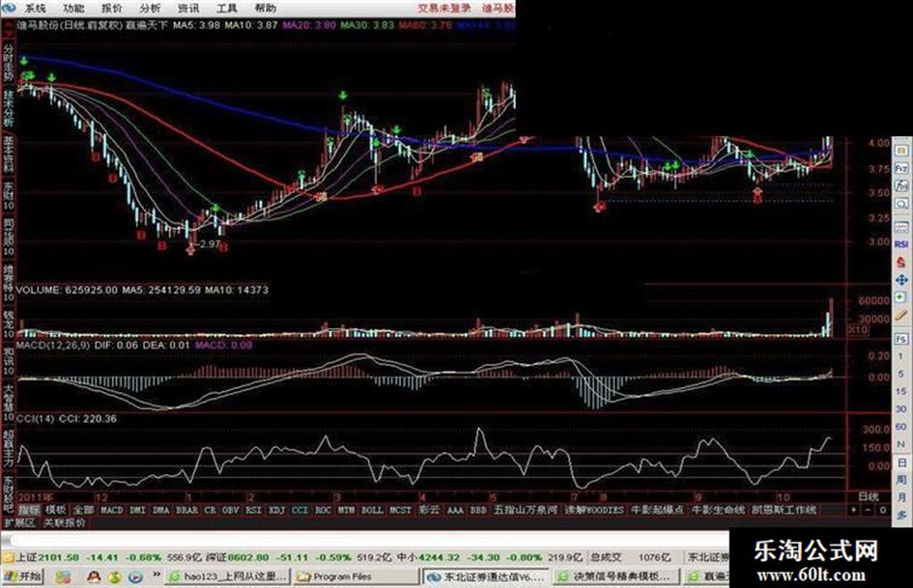913x588 pixels.
Task: Select the 周 weekly period button
Action: point(901,480)
